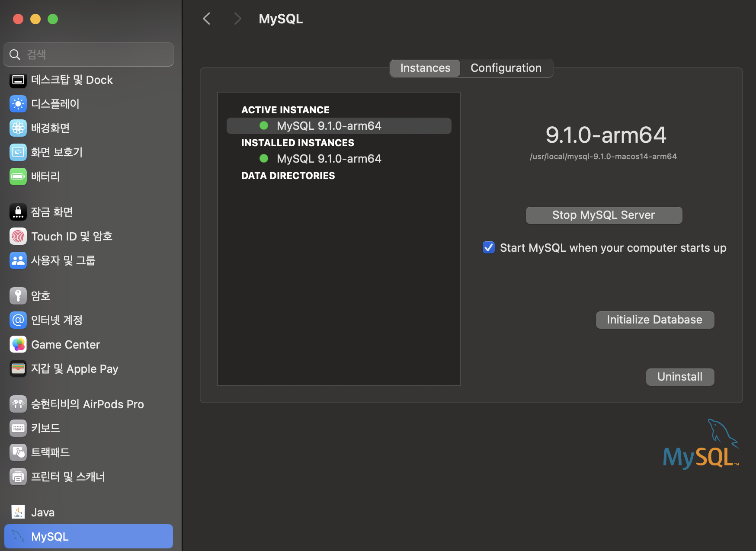
Task: Switch to the Configuration tab
Action: click(506, 68)
